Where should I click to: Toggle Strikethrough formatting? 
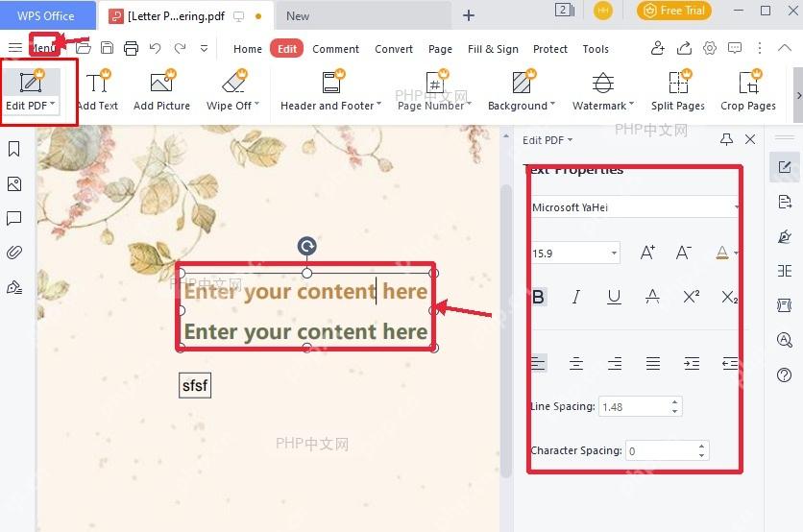pyautogui.click(x=652, y=297)
